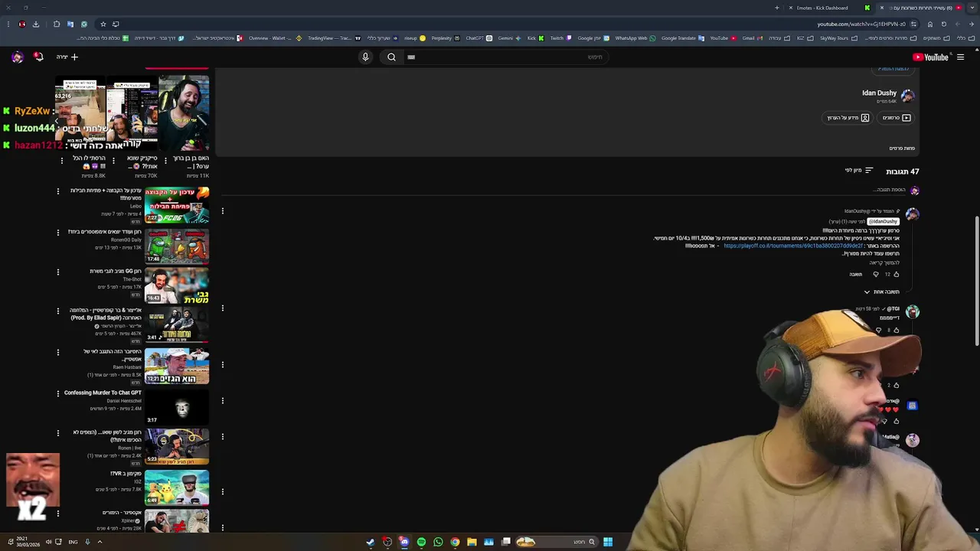This screenshot has width=980, height=551.
Task: Open the Windows Start button
Action: click(607, 542)
